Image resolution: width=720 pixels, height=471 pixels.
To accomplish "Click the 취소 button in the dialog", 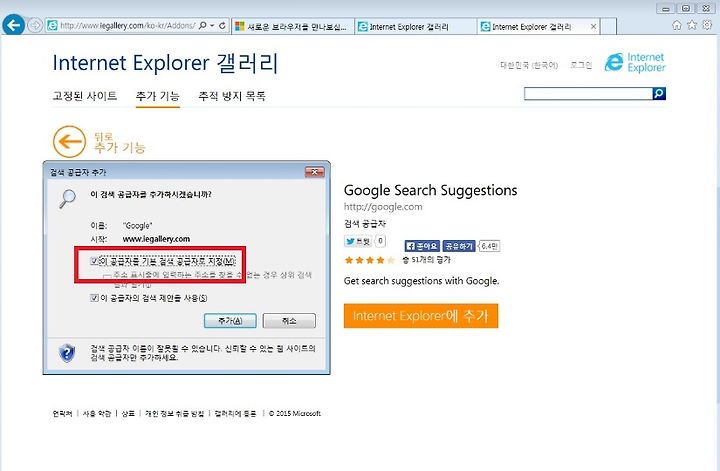I will pos(289,320).
